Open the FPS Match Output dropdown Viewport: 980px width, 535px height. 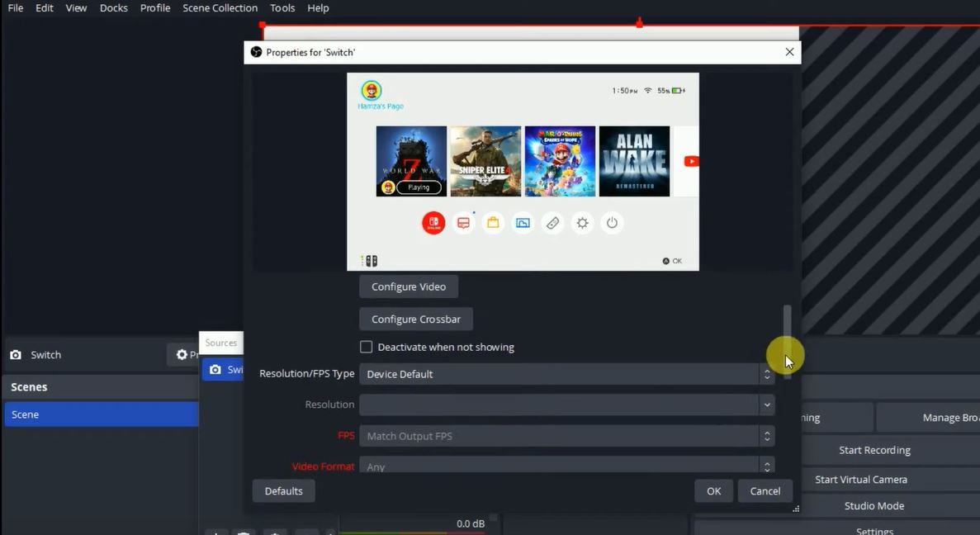pos(567,436)
